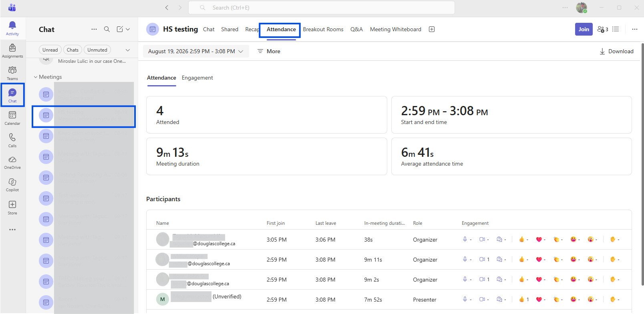Join the HS testing meeting

[584, 29]
